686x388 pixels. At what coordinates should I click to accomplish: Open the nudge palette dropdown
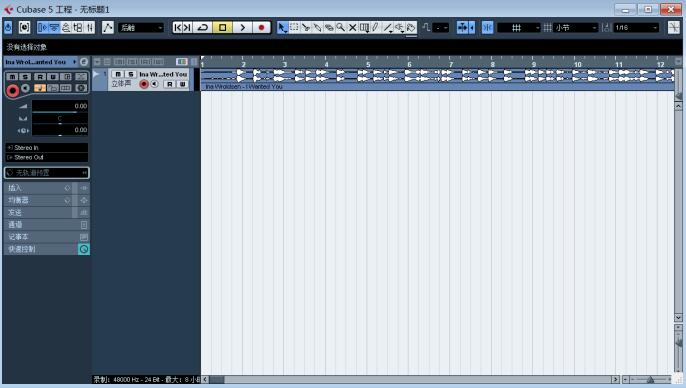441,28
